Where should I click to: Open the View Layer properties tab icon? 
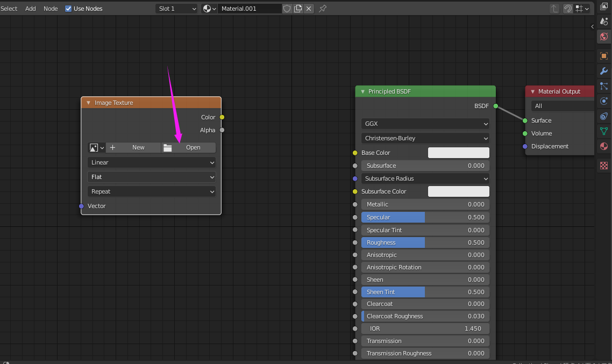(x=604, y=6)
